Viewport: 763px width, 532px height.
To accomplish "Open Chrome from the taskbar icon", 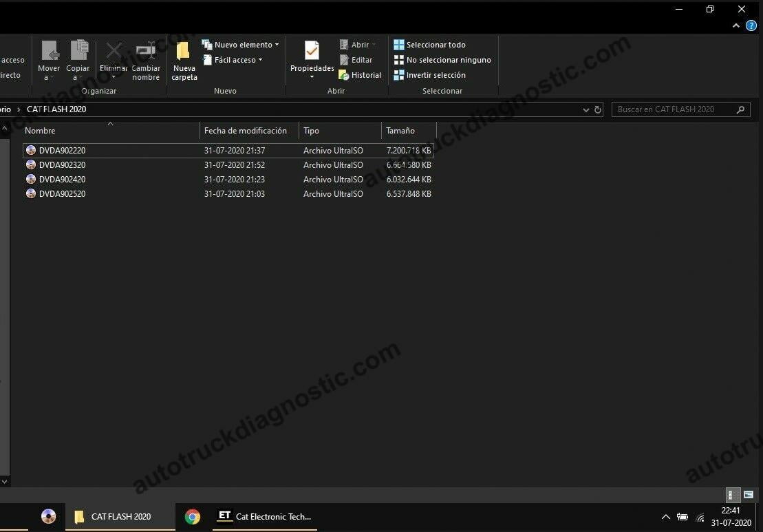I will (x=192, y=516).
